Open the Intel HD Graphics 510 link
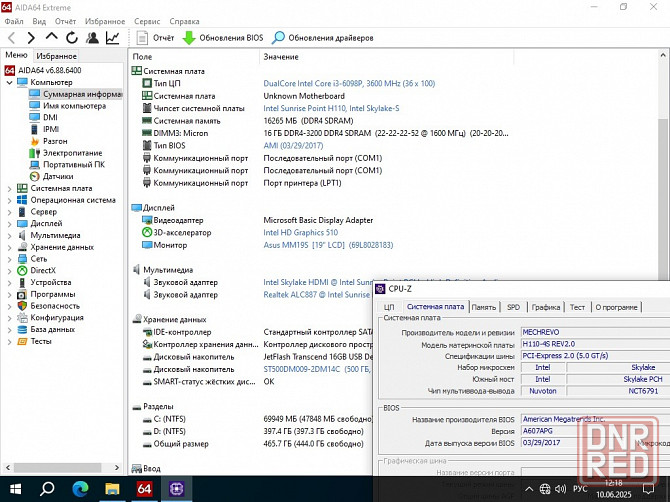The image size is (670, 502). click(x=300, y=232)
